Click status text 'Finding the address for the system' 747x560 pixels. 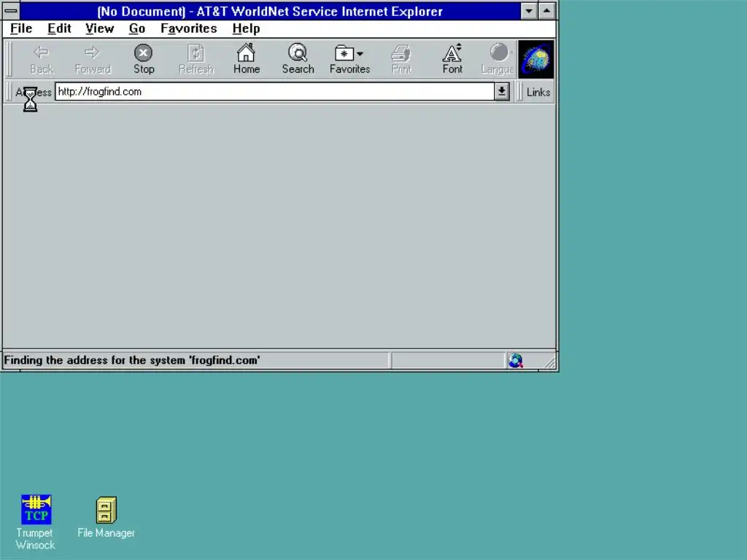pos(94,360)
